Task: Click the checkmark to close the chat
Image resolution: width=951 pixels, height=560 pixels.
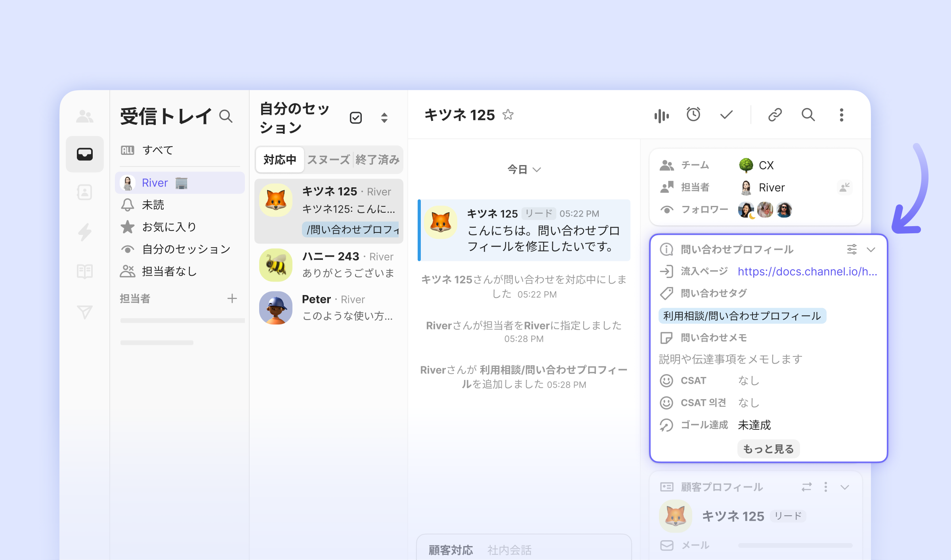Action: (x=726, y=115)
